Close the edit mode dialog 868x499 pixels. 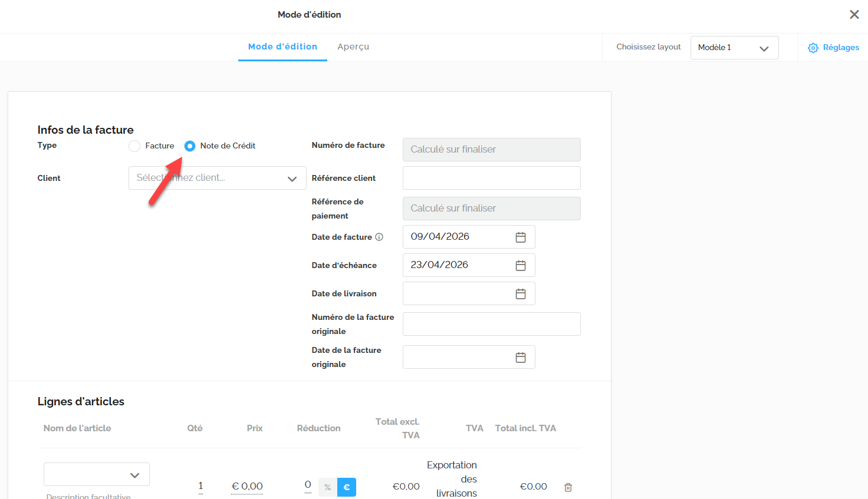854,15
